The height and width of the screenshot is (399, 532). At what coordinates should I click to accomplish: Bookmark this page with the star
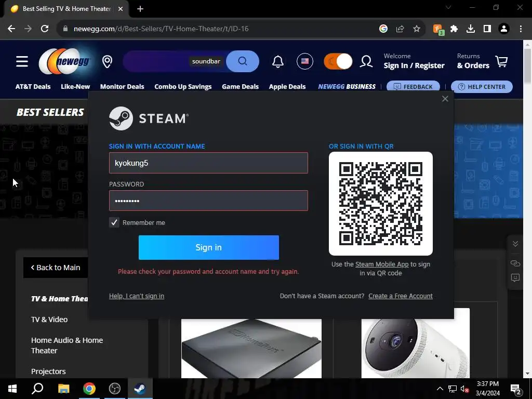[x=417, y=29]
